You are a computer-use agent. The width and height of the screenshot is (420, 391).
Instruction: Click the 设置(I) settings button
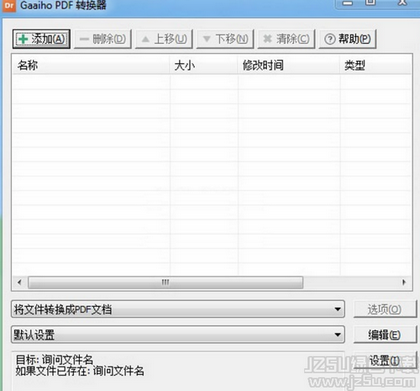pyautogui.click(x=385, y=360)
